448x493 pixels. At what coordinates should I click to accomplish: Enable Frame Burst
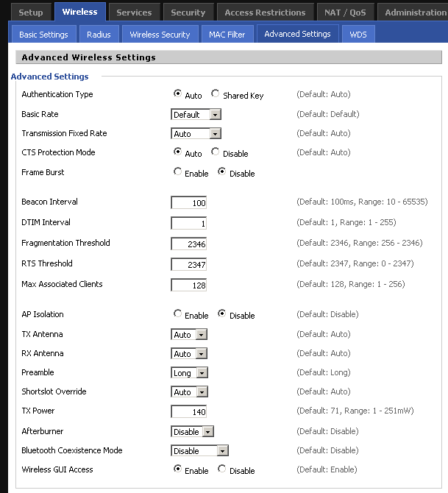[x=177, y=171]
